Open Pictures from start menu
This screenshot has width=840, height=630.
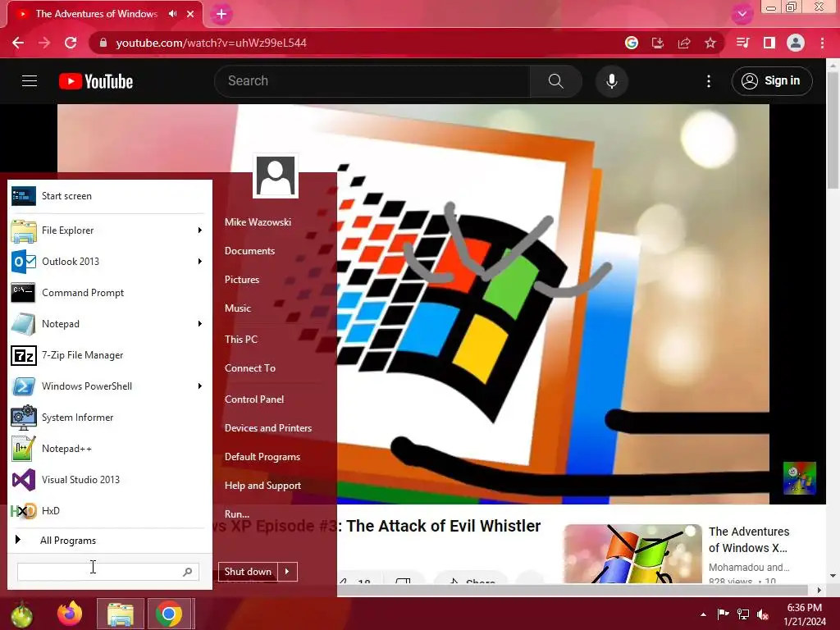click(242, 280)
